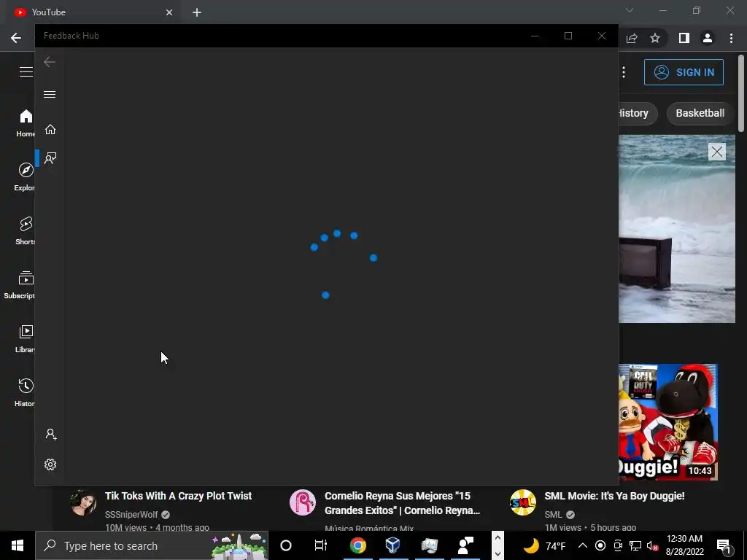
Task: Click SSSniperWolf channel avatar
Action: click(83, 502)
